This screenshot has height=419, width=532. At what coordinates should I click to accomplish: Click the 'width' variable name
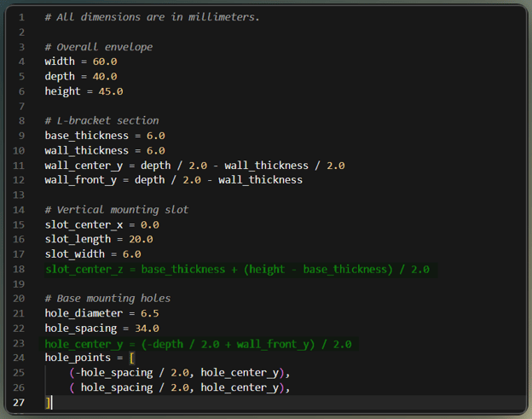pyautogui.click(x=60, y=61)
